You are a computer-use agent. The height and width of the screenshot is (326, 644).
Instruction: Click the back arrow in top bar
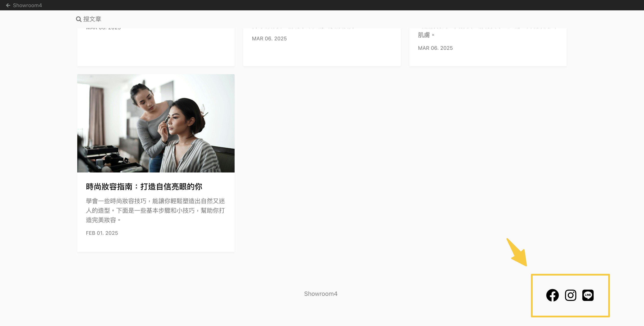(8, 5)
